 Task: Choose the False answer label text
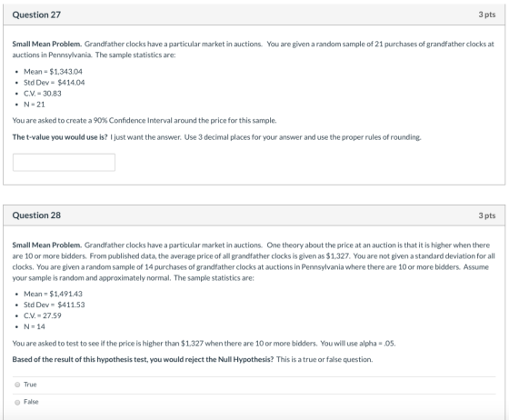(x=31, y=402)
